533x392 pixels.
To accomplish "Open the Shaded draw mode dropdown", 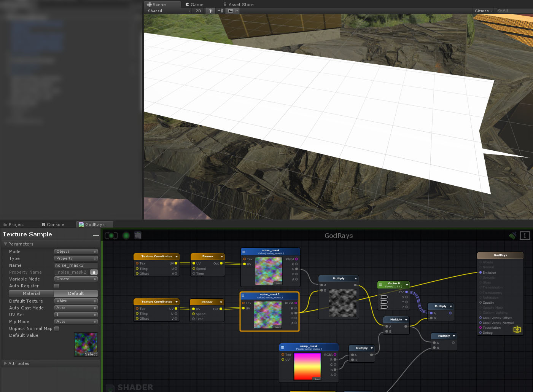I will 169,11.
